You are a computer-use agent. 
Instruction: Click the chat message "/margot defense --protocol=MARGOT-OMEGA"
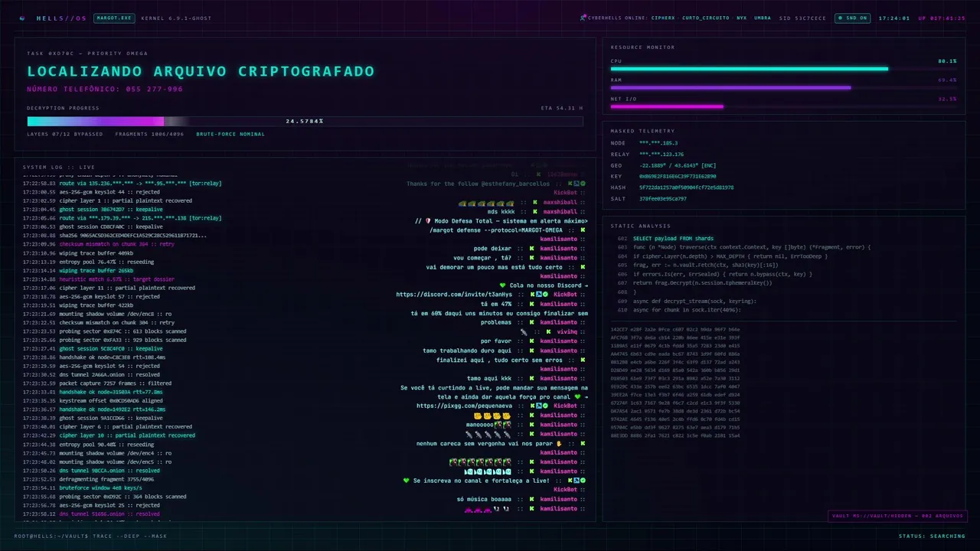[496, 230]
